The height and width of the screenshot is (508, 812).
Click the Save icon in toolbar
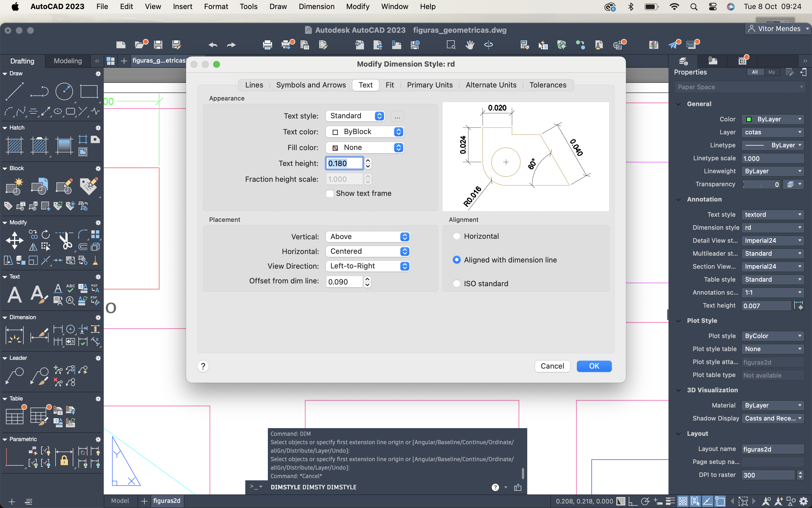point(158,45)
